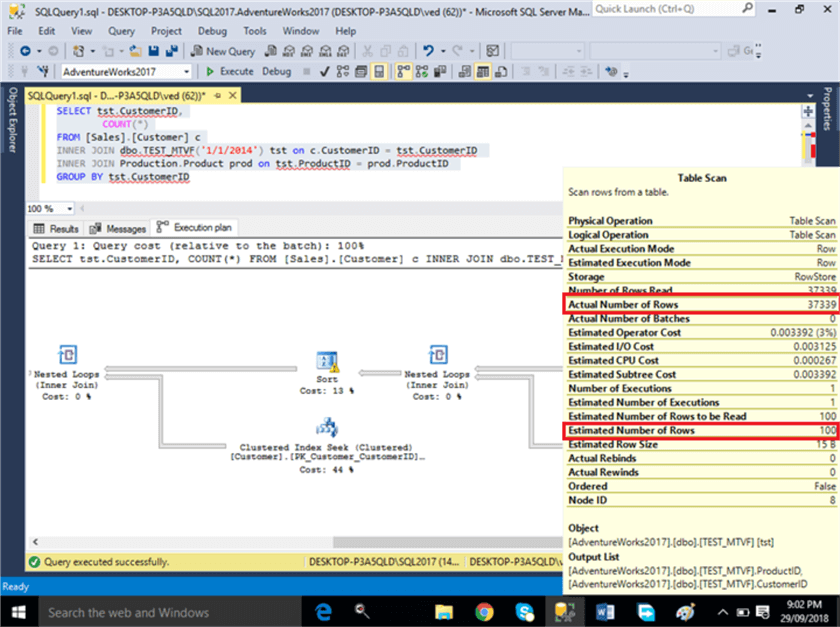Open the navigation Back button dropdown arrow
The image size is (840, 627).
pos(39,52)
